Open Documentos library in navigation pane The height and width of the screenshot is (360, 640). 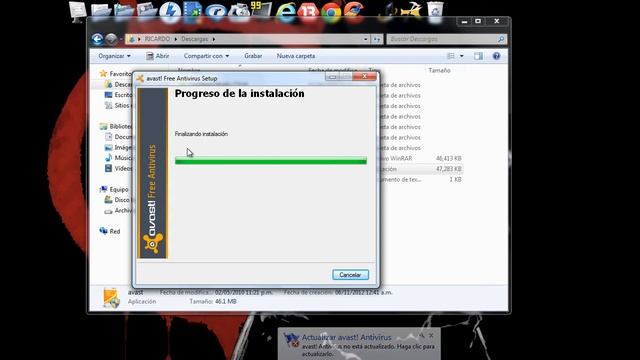tap(118, 137)
